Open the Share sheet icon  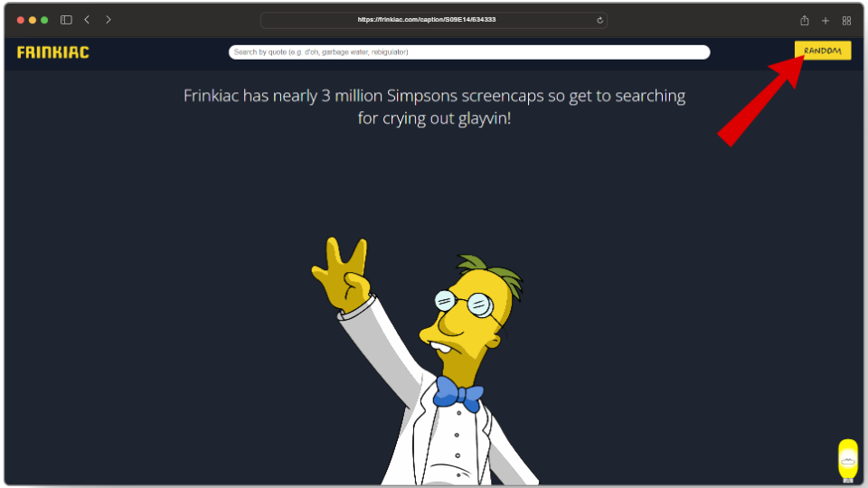[805, 21]
